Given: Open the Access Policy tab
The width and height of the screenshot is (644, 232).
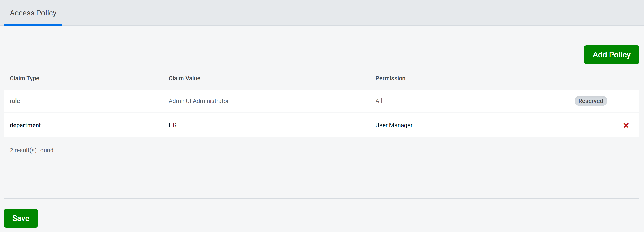Looking at the screenshot, I should [33, 13].
